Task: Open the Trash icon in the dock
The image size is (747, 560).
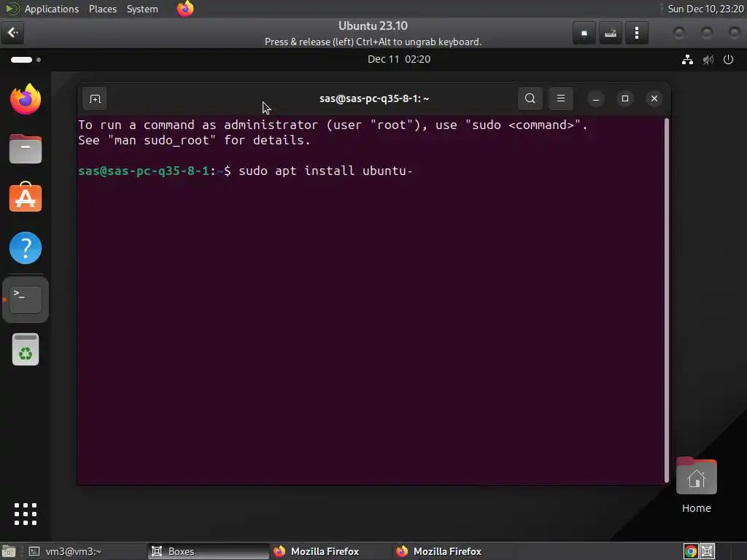Action: click(x=26, y=349)
